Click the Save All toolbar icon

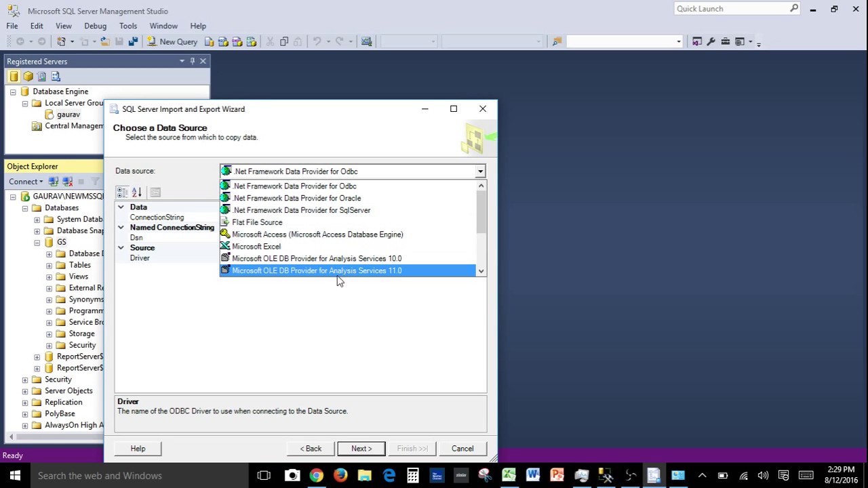133,41
